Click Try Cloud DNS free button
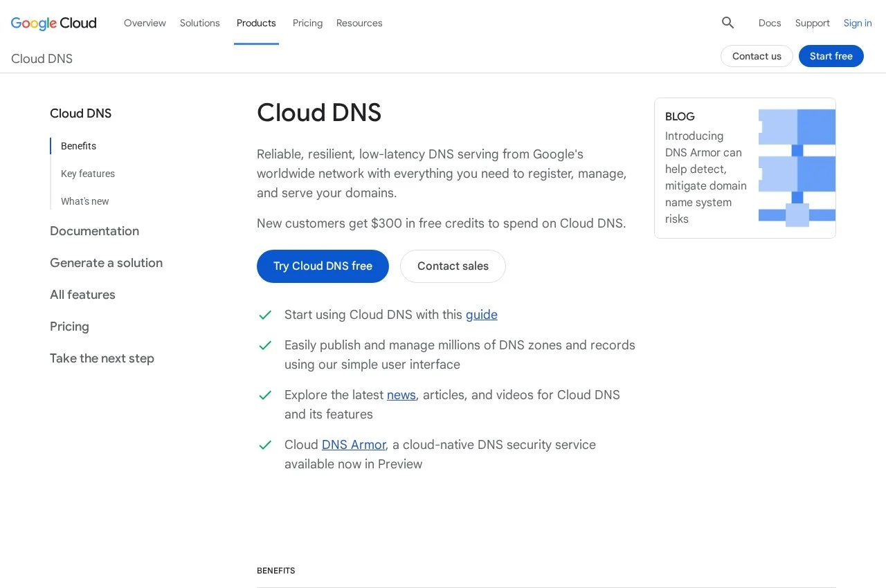This screenshot has width=886, height=588. 323,266
